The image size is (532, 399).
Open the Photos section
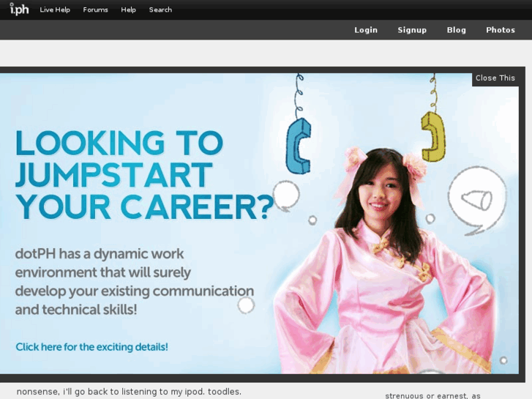pos(501,30)
